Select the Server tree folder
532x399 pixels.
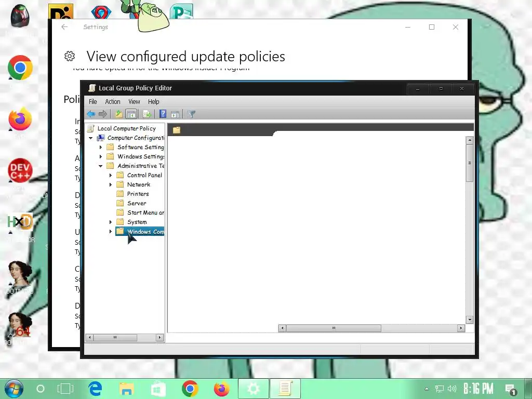click(x=137, y=203)
